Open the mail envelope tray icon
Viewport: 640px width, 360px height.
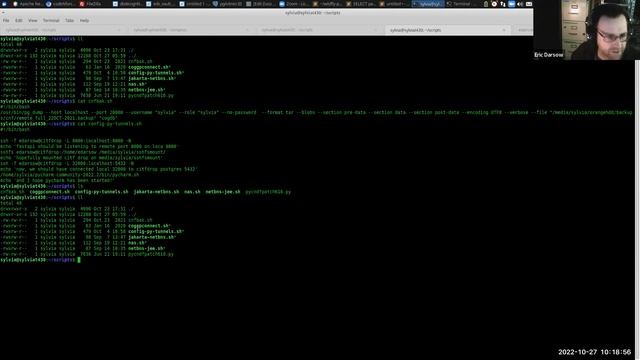[529, 4]
